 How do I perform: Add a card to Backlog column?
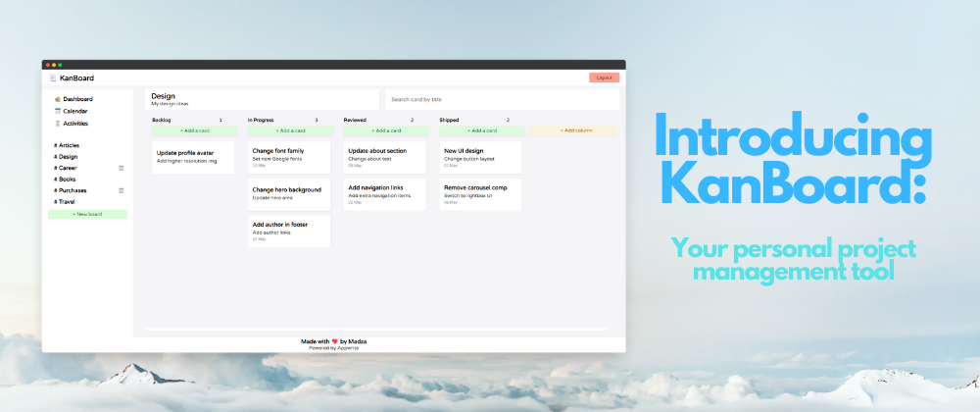click(x=194, y=130)
